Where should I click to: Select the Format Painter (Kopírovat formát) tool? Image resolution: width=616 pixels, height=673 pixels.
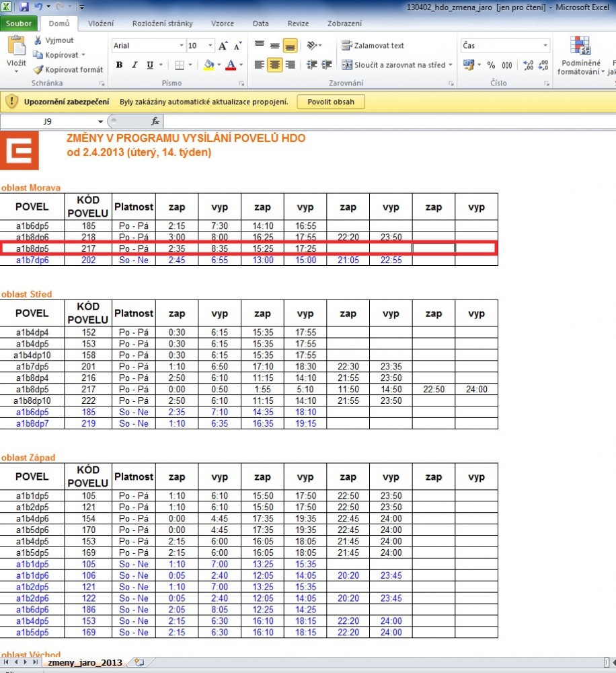38,69
